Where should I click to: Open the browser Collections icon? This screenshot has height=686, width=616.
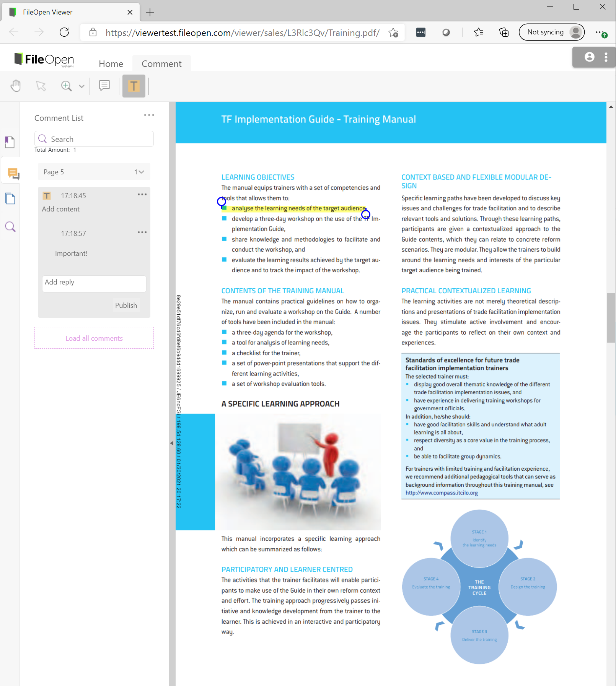(x=504, y=32)
